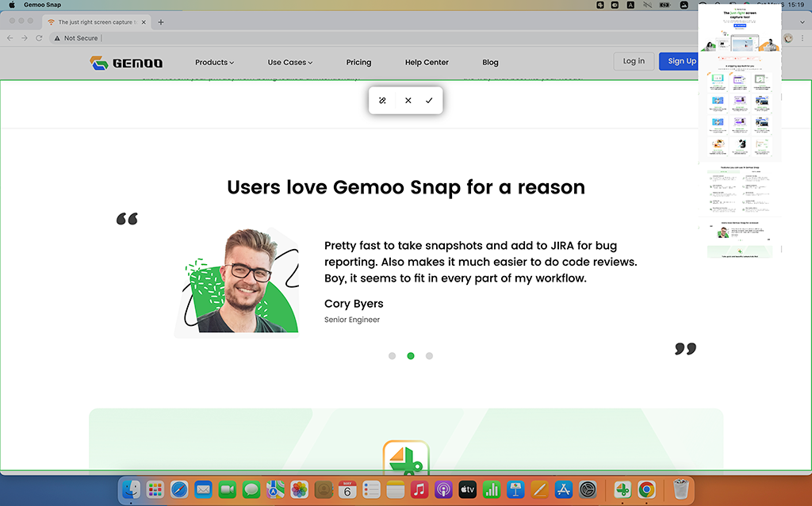The width and height of the screenshot is (812, 506).
Task: Click the Log in button
Action: (x=634, y=61)
